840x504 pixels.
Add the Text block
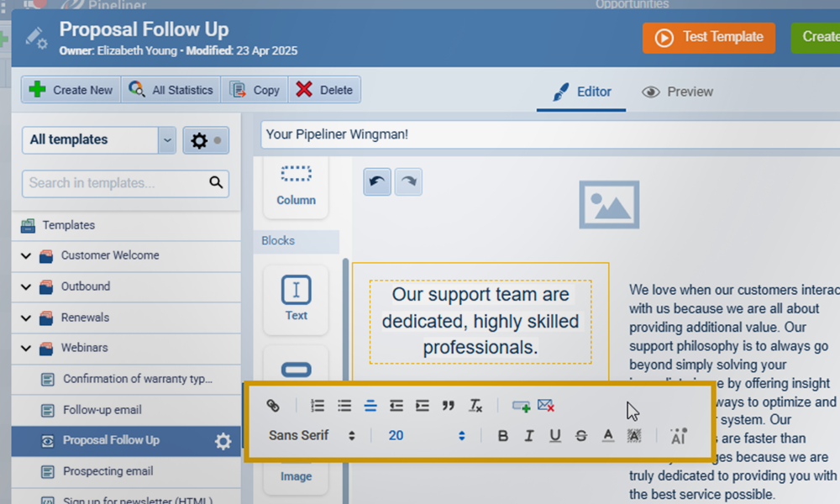click(296, 298)
